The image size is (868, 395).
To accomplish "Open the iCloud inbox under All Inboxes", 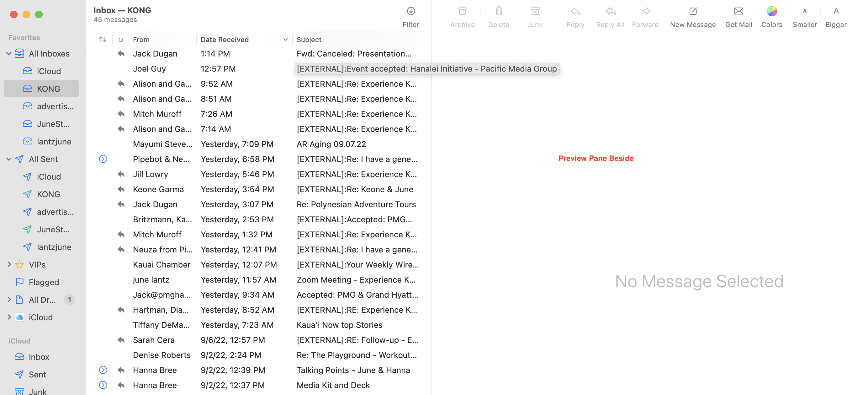I will click(x=49, y=71).
